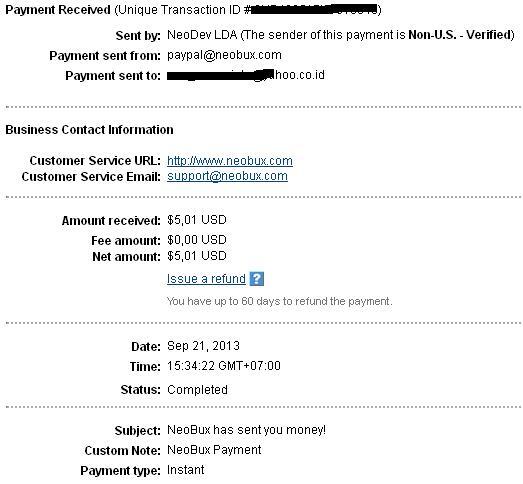The image size is (523, 484).
Task: Open the http://www.neobux.com customer service link
Action: [x=230, y=161]
